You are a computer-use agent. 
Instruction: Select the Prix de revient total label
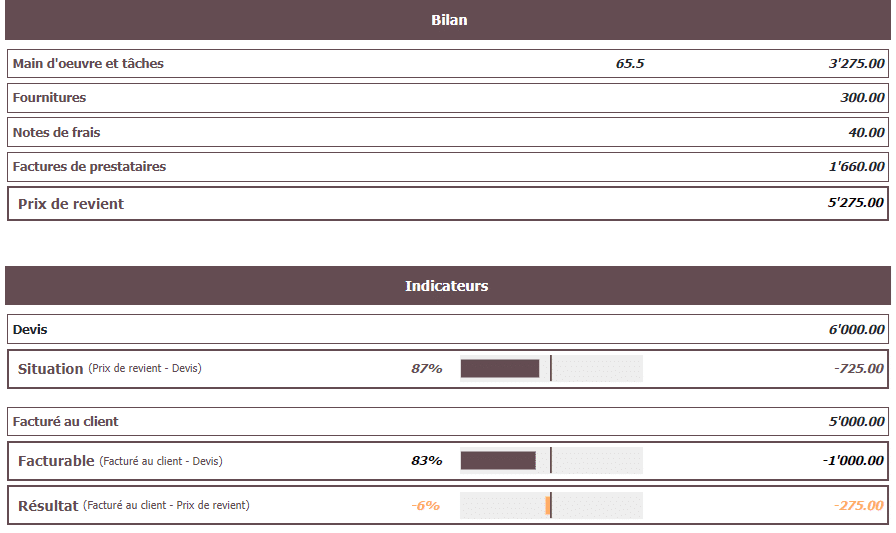(x=71, y=204)
